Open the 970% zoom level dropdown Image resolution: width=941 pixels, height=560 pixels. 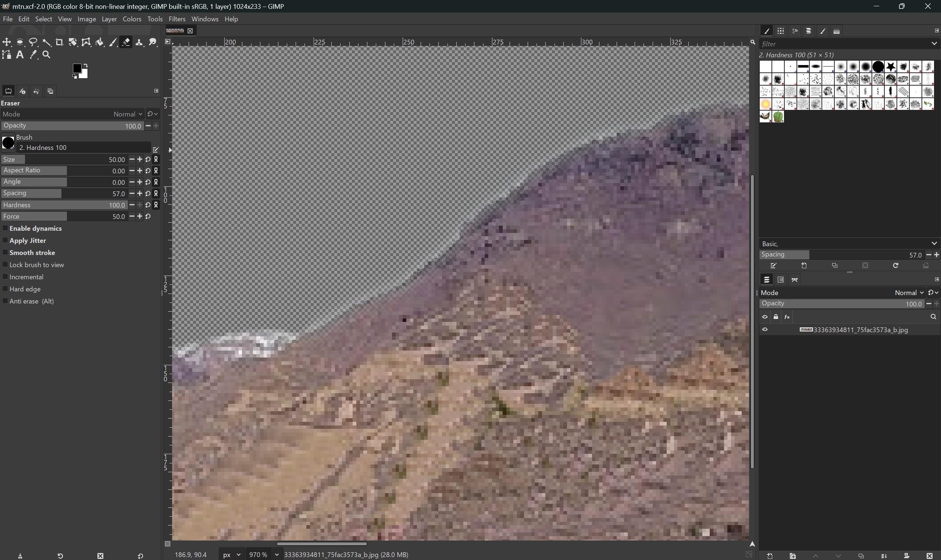277,555
